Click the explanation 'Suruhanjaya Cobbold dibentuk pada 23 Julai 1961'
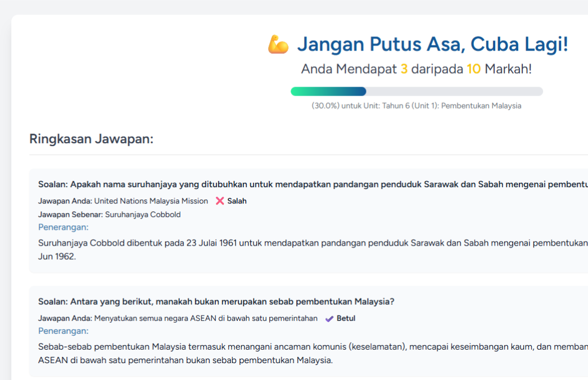 pyautogui.click(x=313, y=243)
